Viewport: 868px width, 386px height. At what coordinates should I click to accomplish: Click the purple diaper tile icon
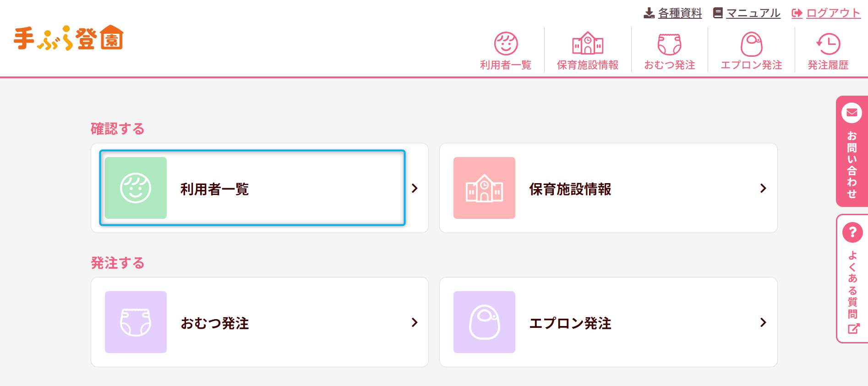[x=136, y=322]
